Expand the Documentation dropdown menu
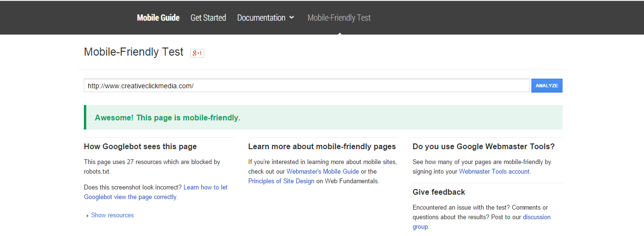The height and width of the screenshot is (236, 644). tap(265, 18)
